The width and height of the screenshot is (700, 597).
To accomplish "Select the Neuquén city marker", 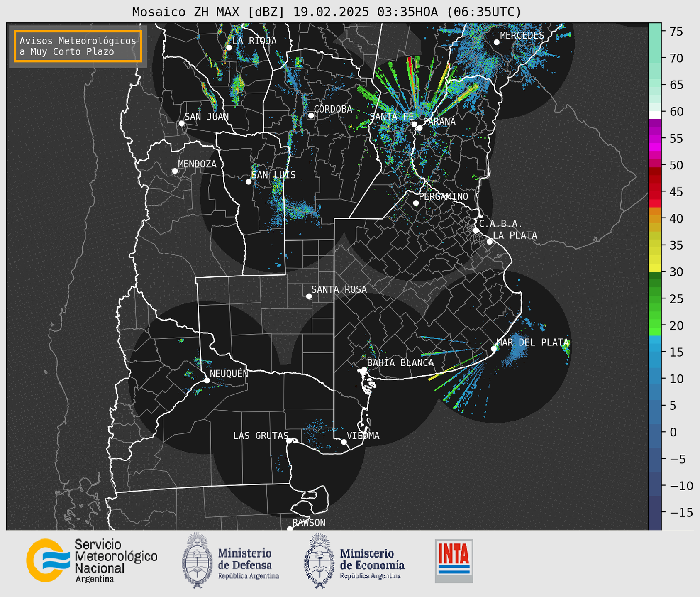I will coord(207,380).
